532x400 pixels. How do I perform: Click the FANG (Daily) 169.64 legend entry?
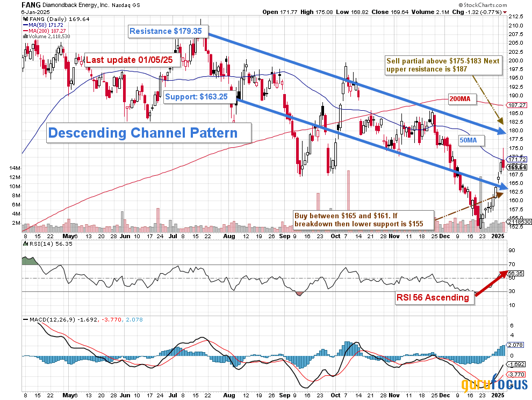tap(59, 19)
